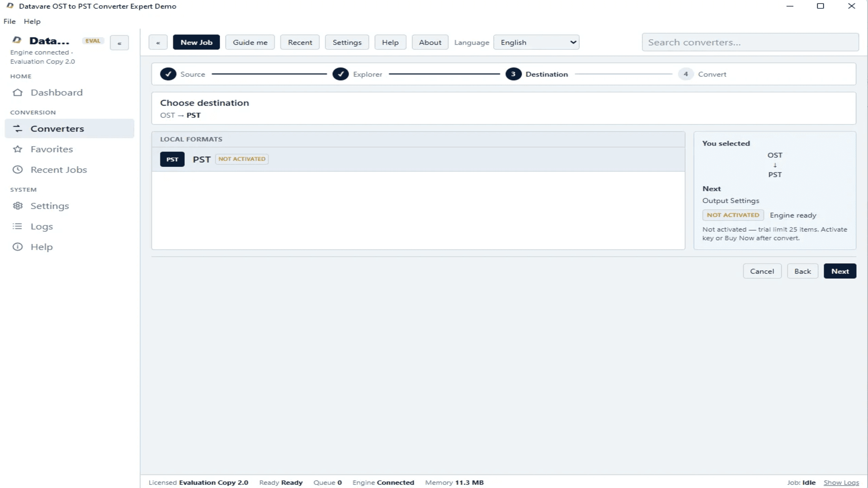Viewport: 868px width, 488px height.
Task: Click 'Queue 0' status bar entry
Action: [x=327, y=483]
